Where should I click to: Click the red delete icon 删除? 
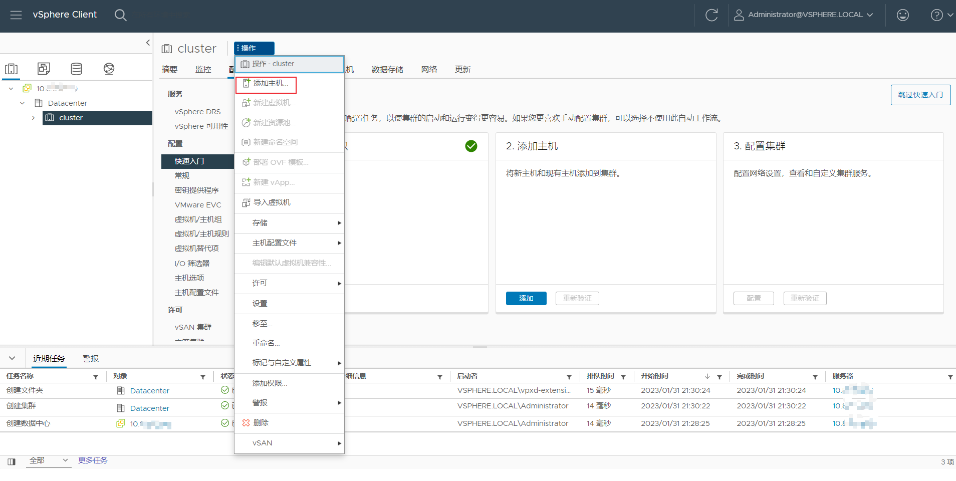246,422
